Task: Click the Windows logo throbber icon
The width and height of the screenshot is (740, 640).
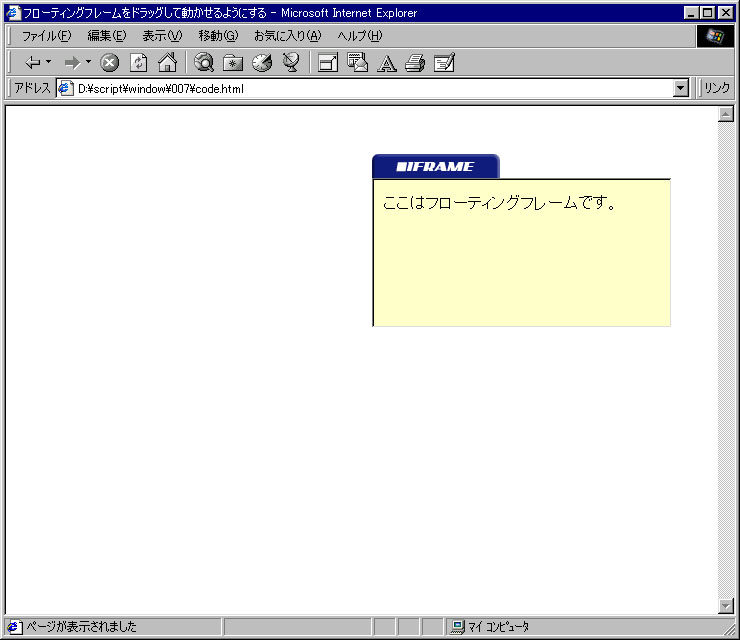Action: (715, 36)
